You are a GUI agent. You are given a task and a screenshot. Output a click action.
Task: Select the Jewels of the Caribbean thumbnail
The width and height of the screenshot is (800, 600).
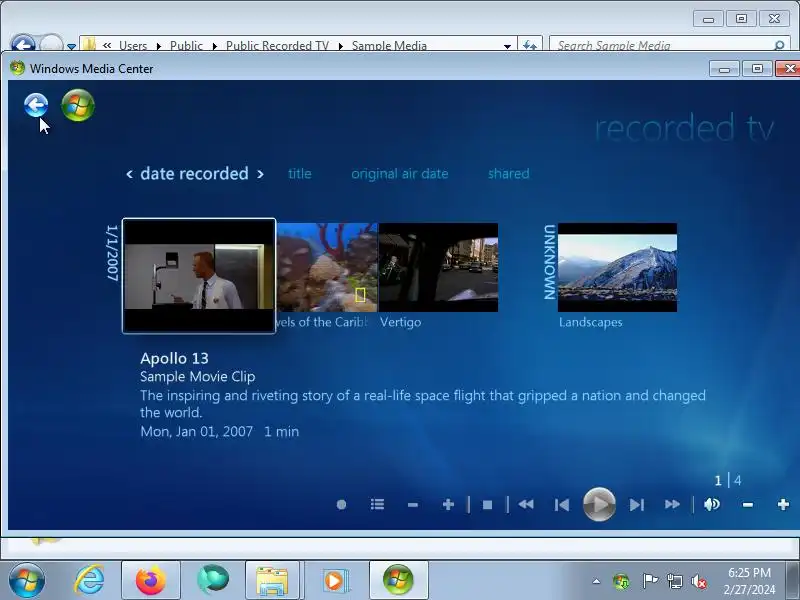(x=327, y=267)
